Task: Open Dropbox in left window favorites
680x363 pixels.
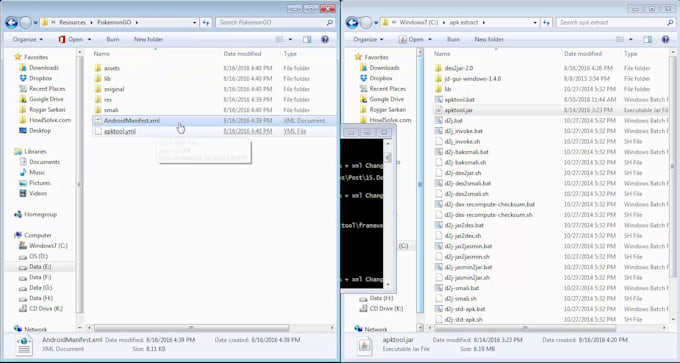Action: [40, 78]
